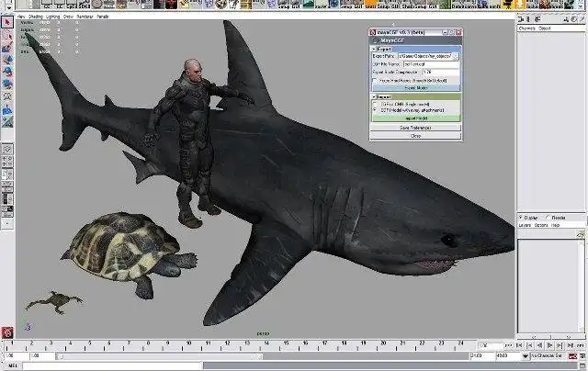This screenshot has height=371, width=588.
Task: Click the Save Preferences button
Action: 416,128
